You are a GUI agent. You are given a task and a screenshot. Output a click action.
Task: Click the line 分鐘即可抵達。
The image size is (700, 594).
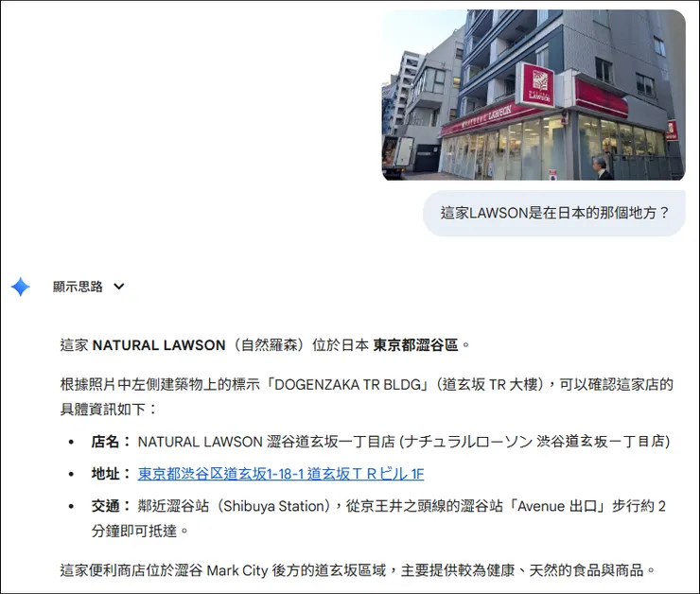(140, 531)
